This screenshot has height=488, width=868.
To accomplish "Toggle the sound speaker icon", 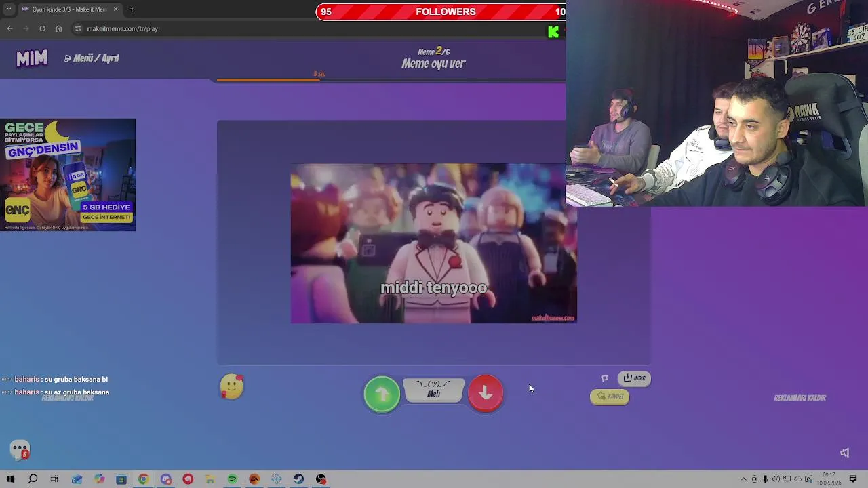I will (845, 453).
